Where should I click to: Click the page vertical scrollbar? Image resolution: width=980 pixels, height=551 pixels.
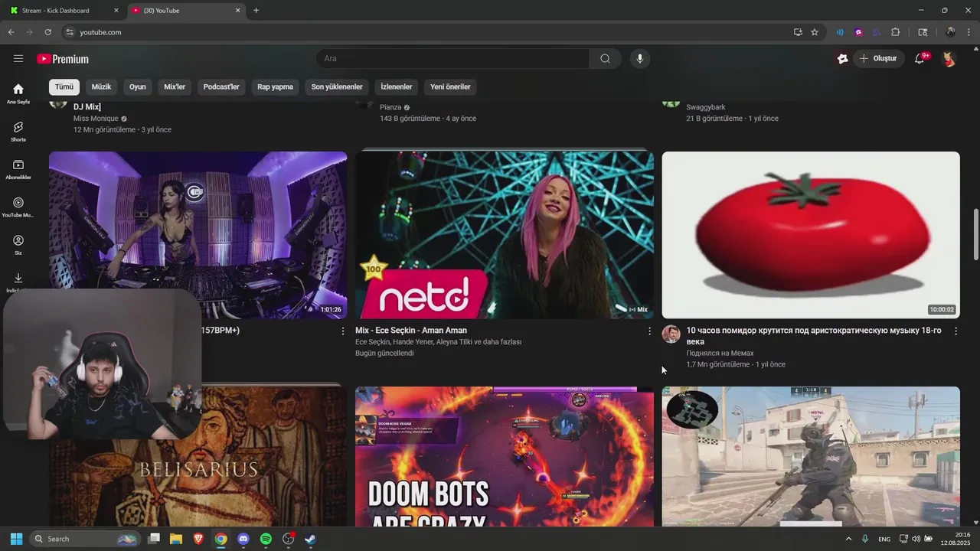click(x=975, y=234)
